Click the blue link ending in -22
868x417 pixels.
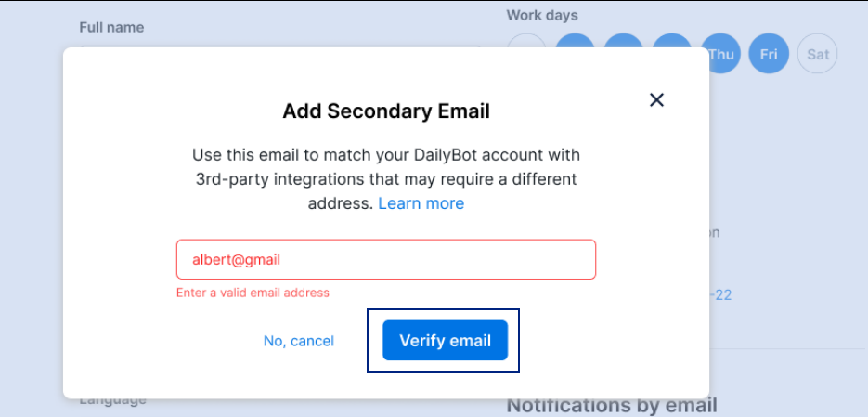722,295
